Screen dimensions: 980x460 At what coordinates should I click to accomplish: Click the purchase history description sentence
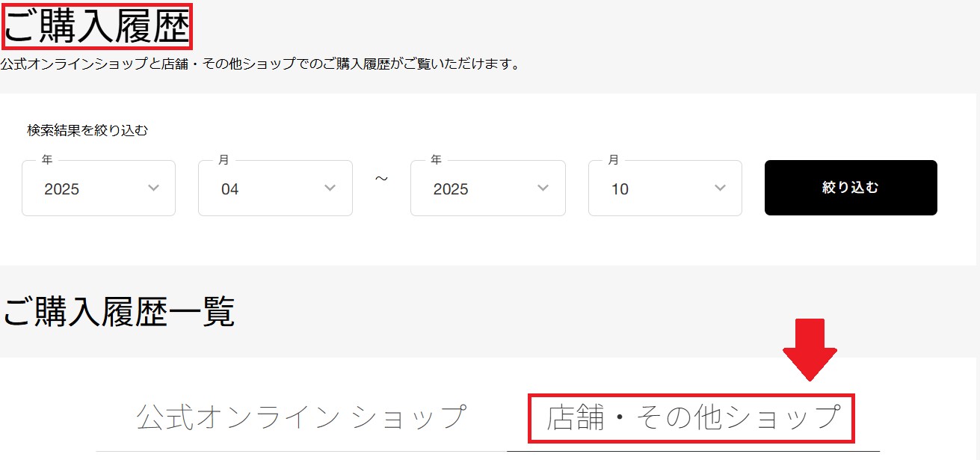point(260,64)
